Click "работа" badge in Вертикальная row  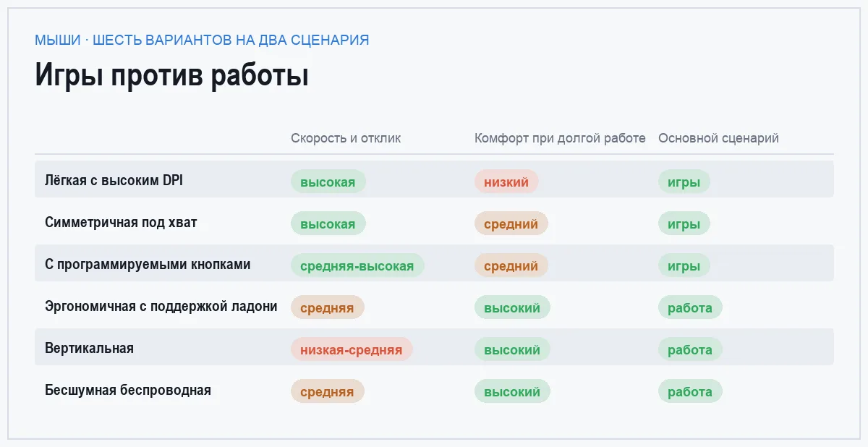(x=690, y=349)
